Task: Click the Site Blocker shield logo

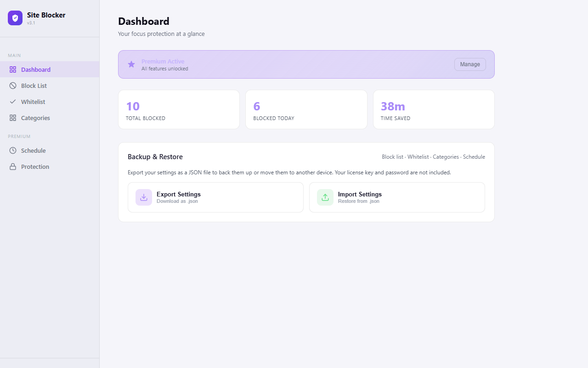Action: click(15, 18)
